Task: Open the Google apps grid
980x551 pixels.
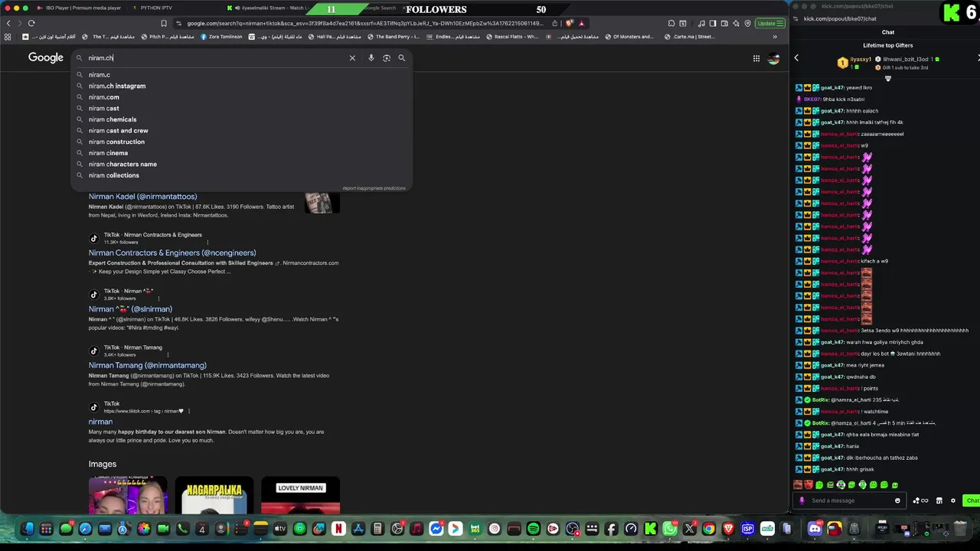Action: tap(756, 58)
